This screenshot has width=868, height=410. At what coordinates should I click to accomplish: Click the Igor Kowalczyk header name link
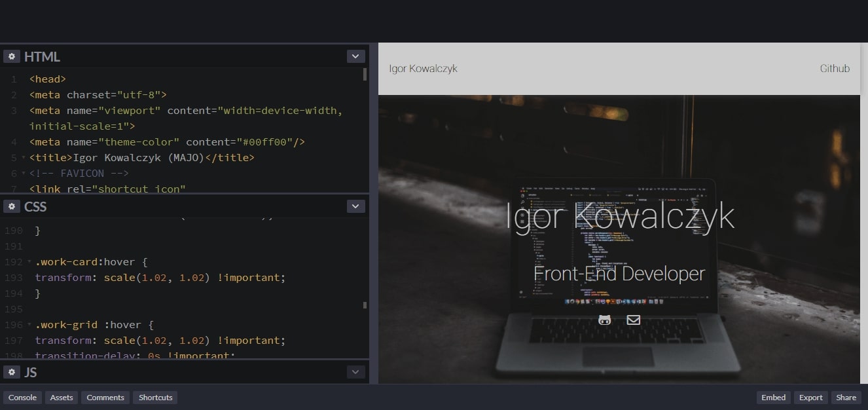[423, 69]
